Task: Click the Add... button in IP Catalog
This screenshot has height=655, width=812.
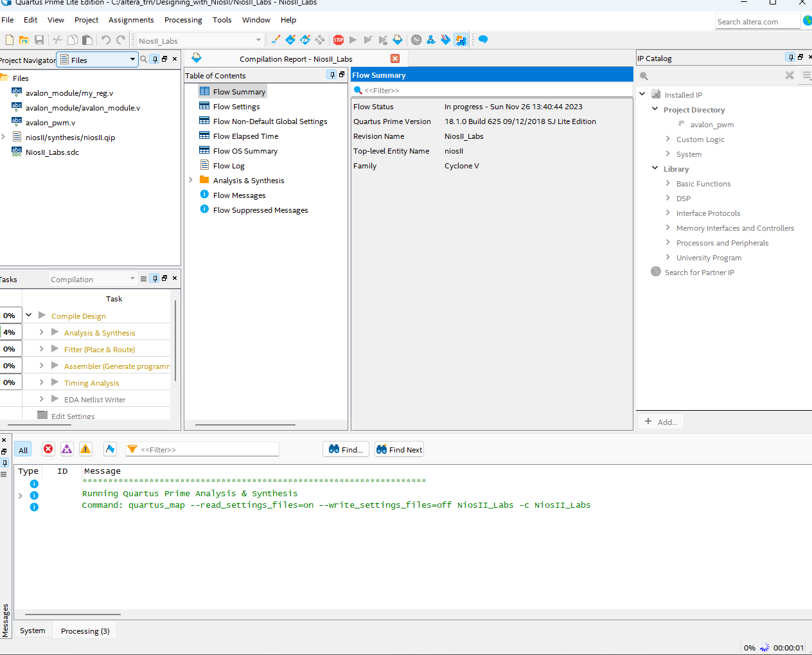Action: [661, 422]
